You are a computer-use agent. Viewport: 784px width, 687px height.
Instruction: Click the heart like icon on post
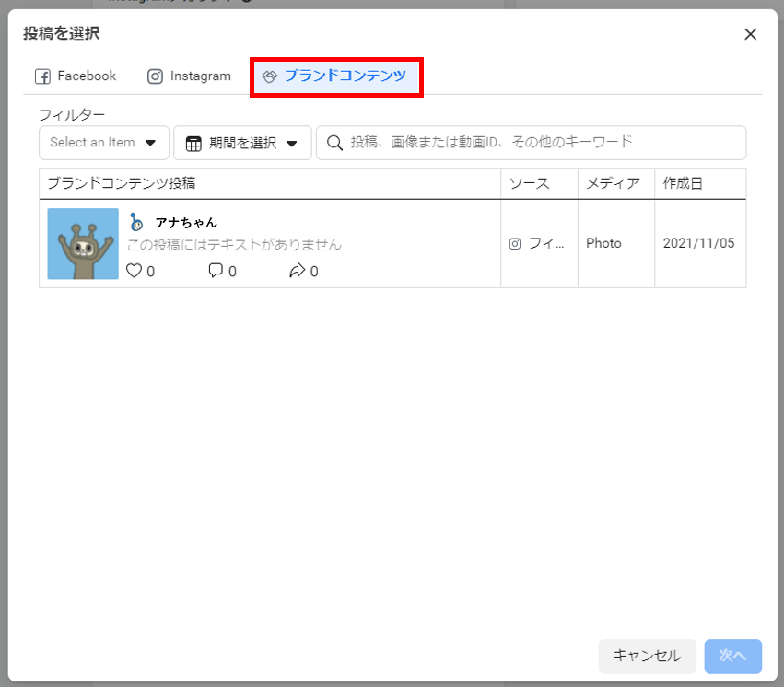pyautogui.click(x=135, y=271)
